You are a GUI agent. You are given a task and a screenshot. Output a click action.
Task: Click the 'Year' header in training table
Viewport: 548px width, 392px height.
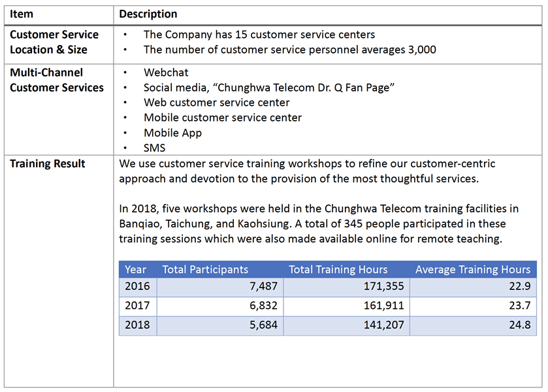136,269
